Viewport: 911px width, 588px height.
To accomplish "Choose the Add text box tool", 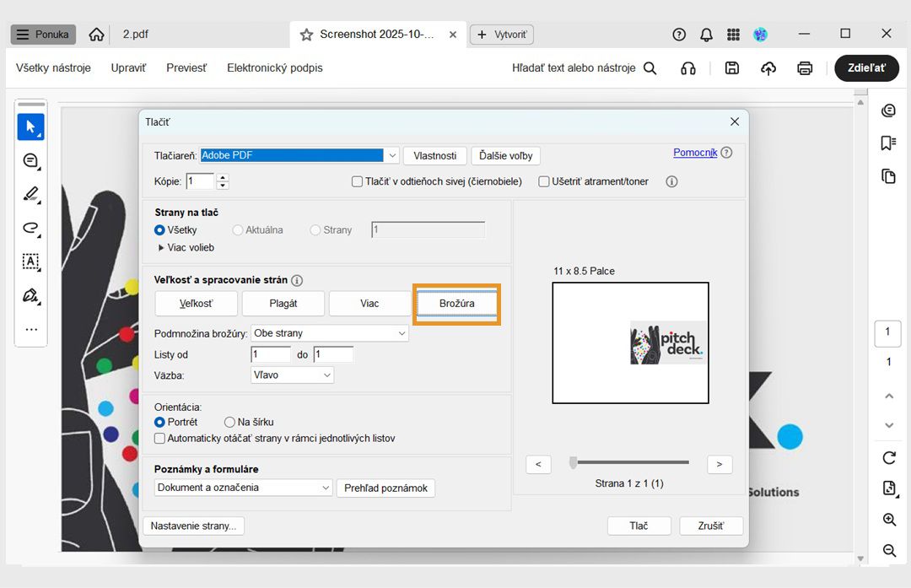I will pos(31,262).
